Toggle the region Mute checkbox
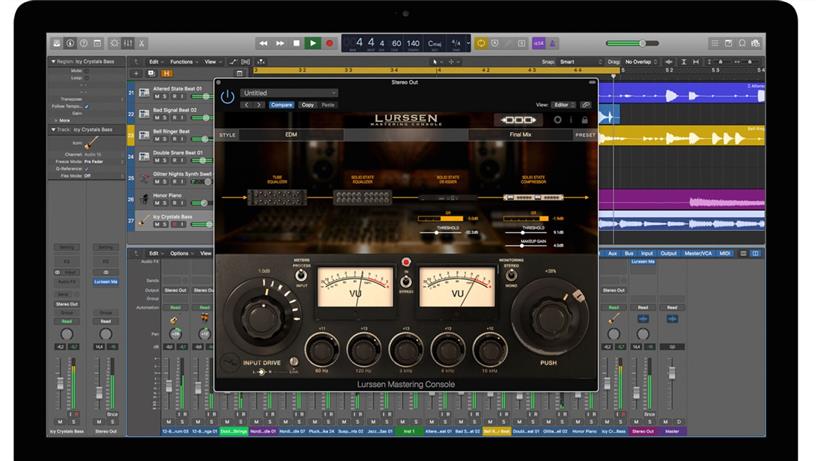The width and height of the screenshot is (820, 461). (87, 71)
